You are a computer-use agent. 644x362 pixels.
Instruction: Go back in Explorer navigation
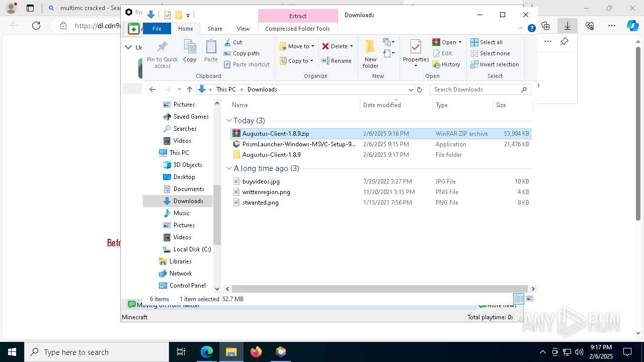152,89
